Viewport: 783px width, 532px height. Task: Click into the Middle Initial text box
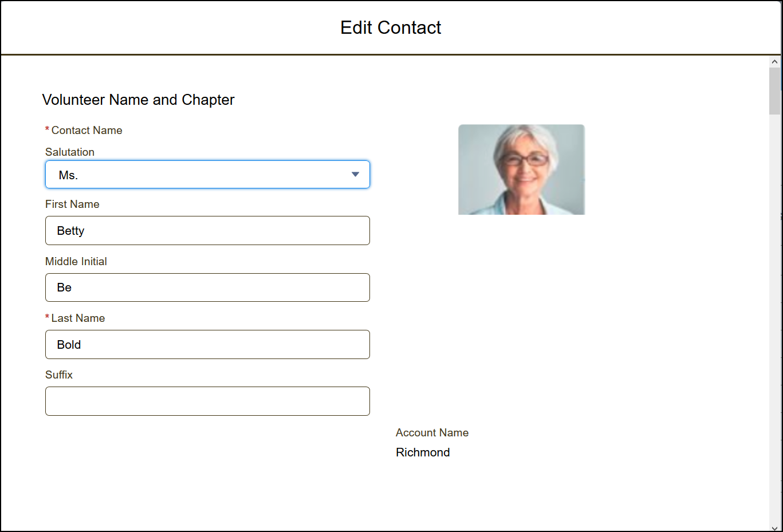click(x=207, y=287)
